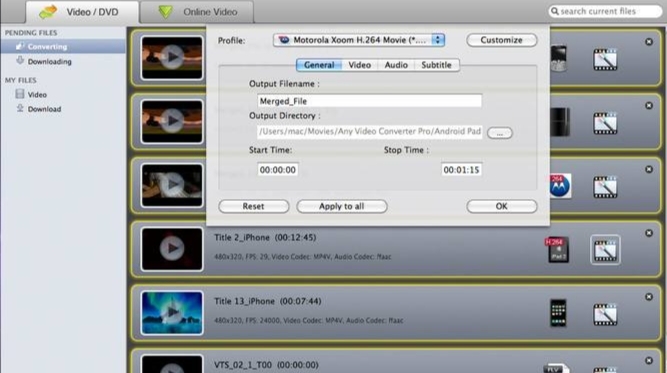Select the General tab in dialog
Screen dimensions: 667x373
point(319,65)
